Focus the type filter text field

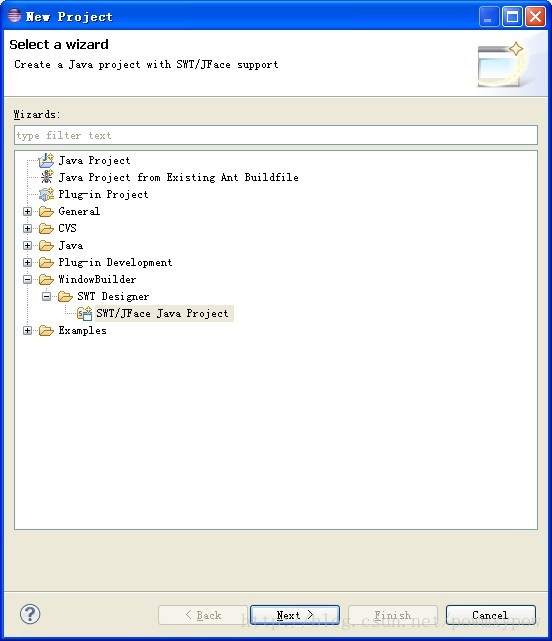pos(276,135)
